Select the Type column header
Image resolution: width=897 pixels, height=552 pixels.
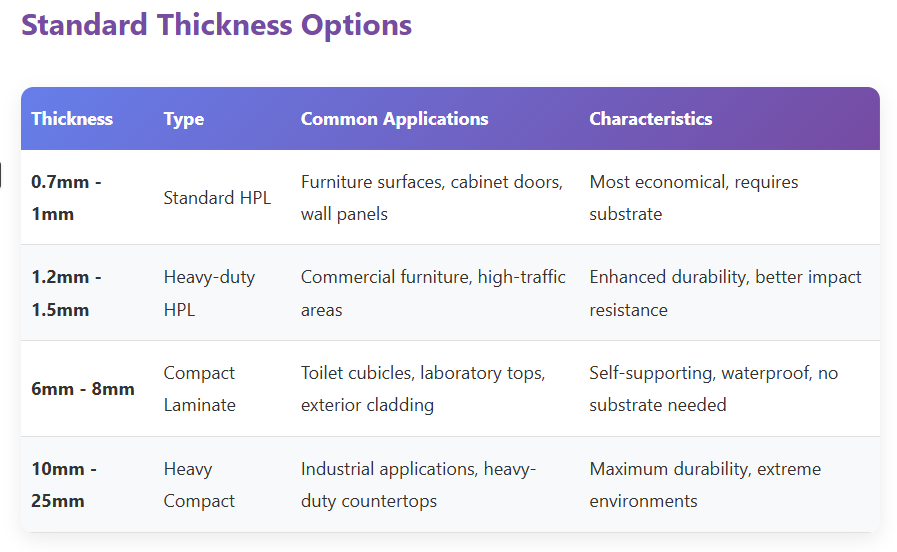tap(184, 119)
